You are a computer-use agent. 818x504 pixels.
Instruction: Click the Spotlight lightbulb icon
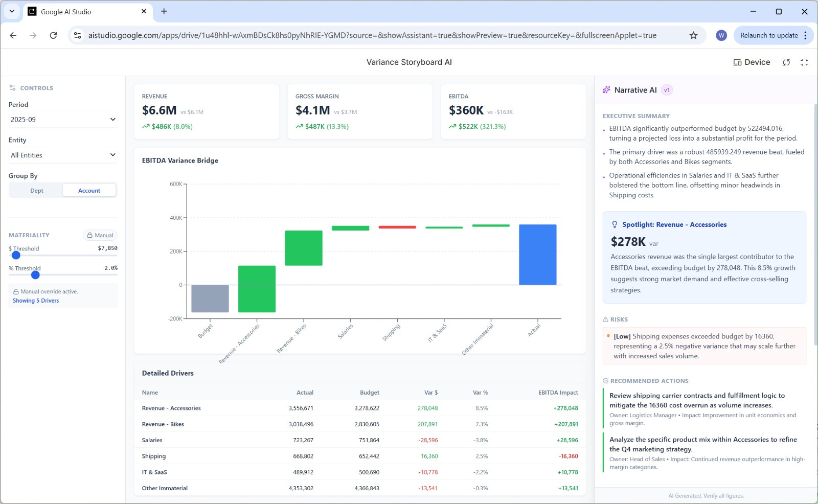615,224
